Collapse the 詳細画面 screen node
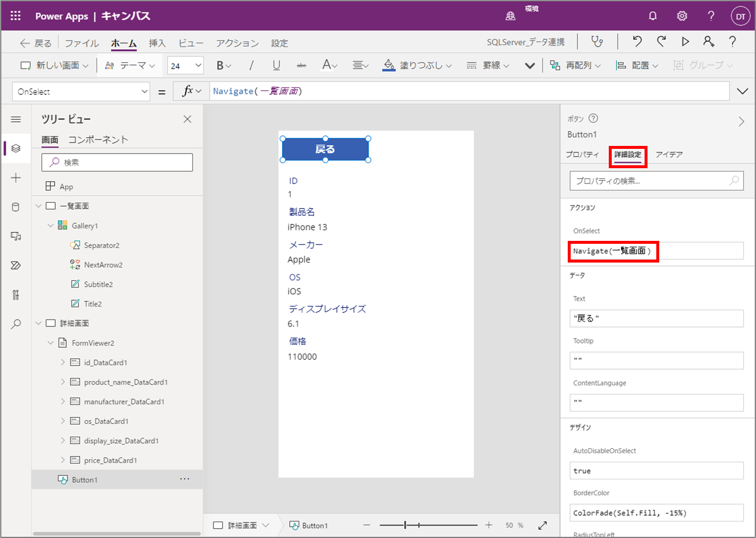 tap(39, 324)
